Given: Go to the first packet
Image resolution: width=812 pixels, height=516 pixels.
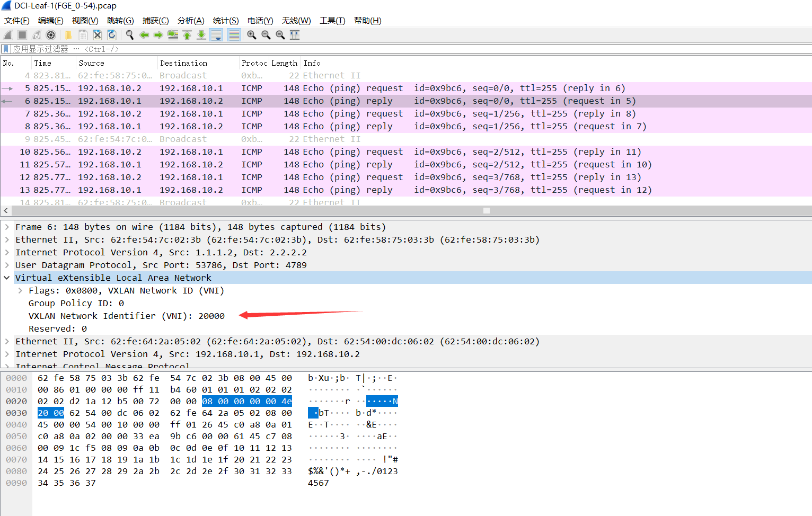Looking at the screenshot, I should pos(187,35).
